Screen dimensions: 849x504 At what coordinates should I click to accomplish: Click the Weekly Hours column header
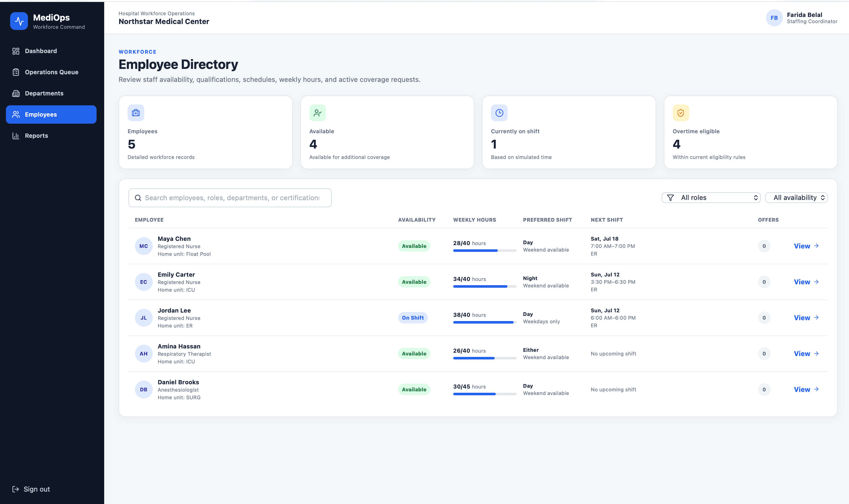pos(474,220)
